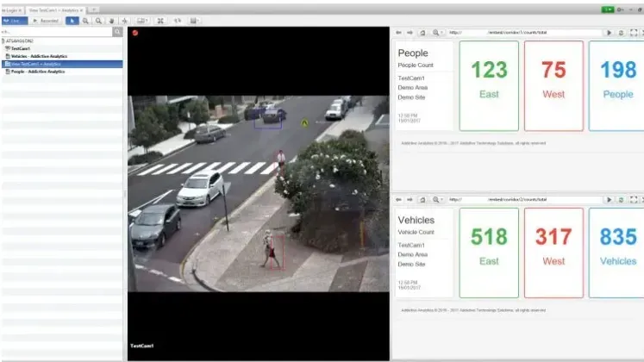
Task: Click the home icon in Vehicles browser panel
Action: click(x=422, y=199)
